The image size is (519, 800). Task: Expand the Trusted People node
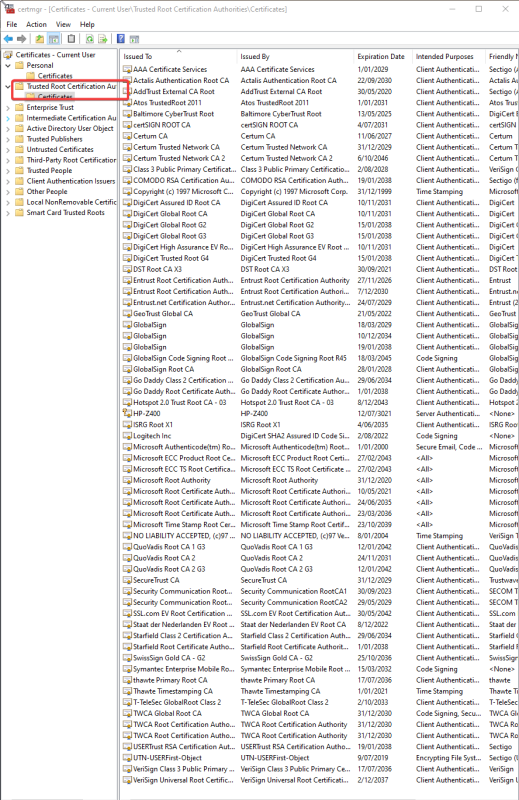[x=8, y=171]
